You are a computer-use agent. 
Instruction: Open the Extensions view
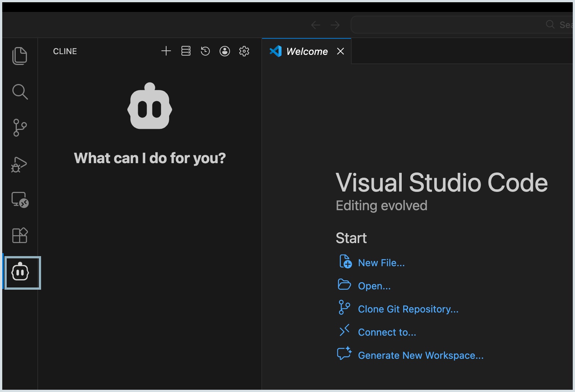(20, 236)
